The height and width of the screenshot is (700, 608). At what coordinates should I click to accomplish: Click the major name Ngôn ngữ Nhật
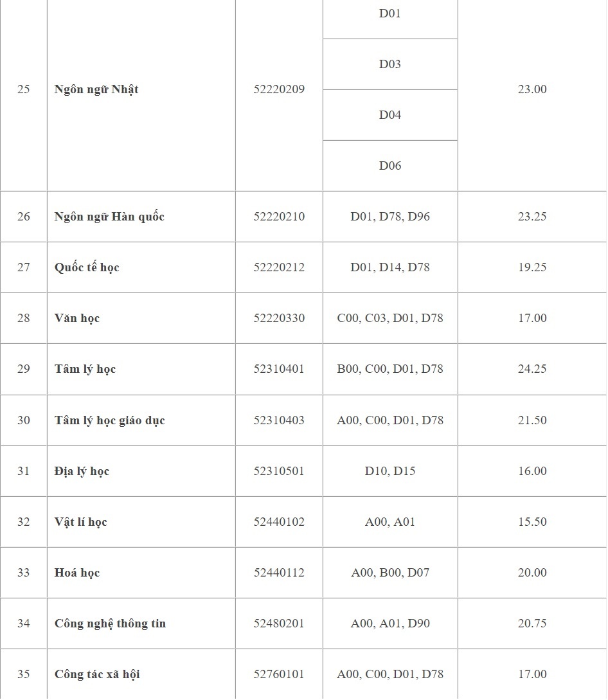[96, 89]
